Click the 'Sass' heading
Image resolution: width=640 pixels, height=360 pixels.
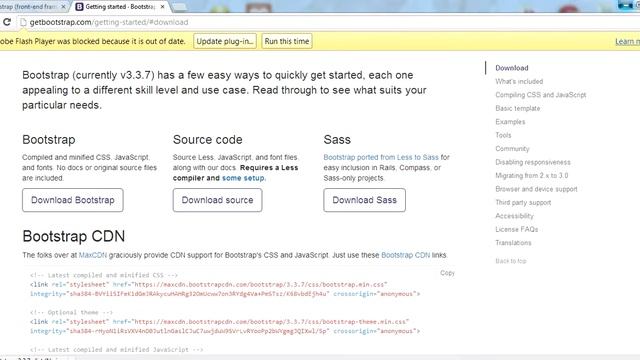(337, 140)
